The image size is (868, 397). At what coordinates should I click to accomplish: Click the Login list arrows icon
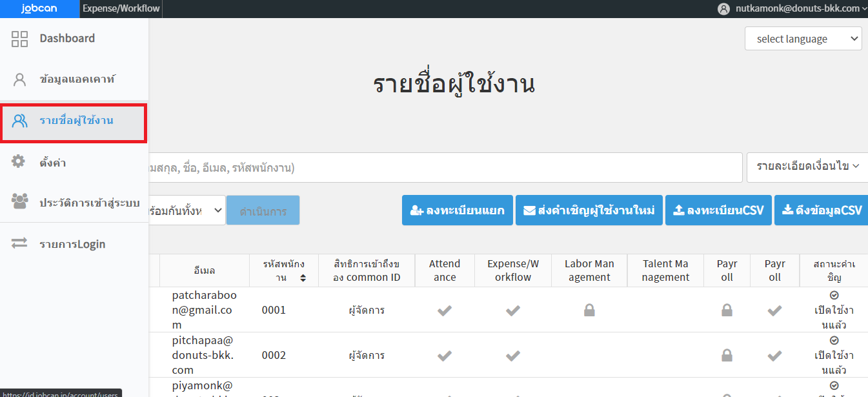point(20,243)
